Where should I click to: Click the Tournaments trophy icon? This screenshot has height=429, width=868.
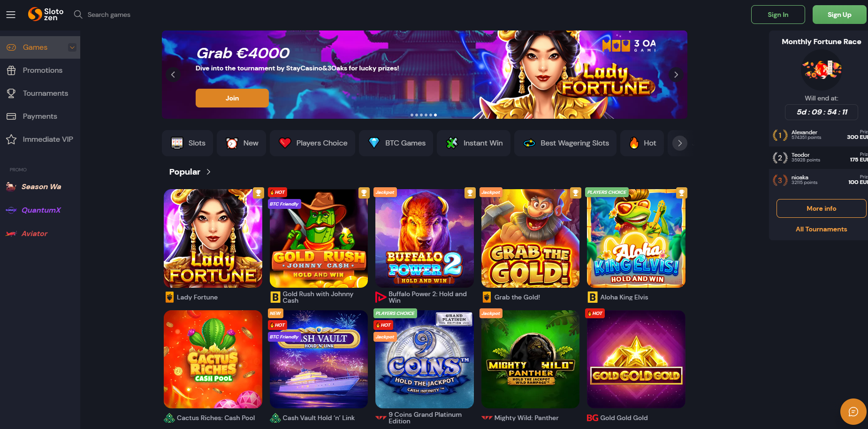coord(11,93)
